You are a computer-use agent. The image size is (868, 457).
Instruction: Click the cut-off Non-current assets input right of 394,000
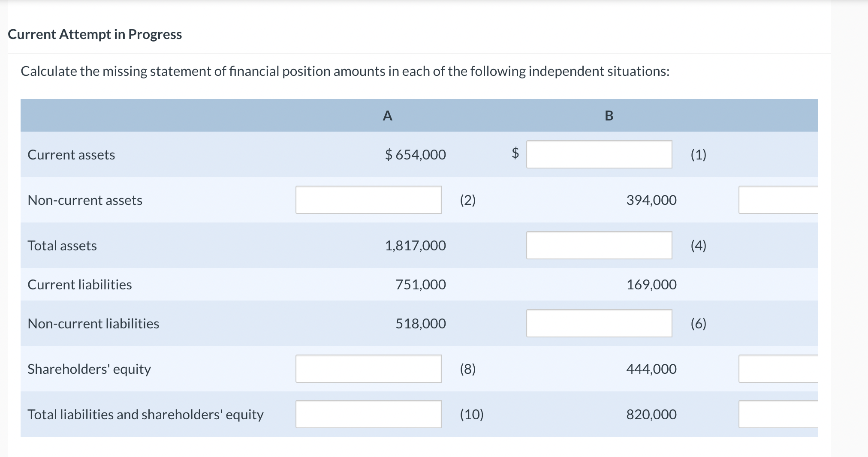778,200
